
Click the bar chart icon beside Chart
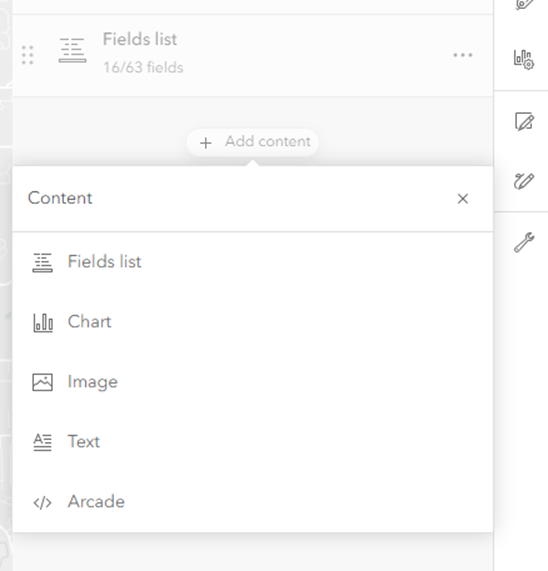point(43,322)
